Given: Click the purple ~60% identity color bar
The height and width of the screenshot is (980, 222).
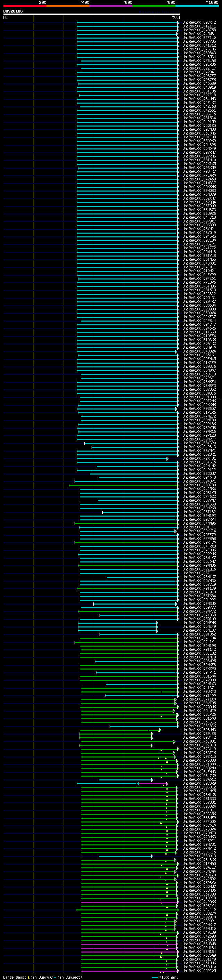Looking at the screenshot, I should click(x=111, y=6).
